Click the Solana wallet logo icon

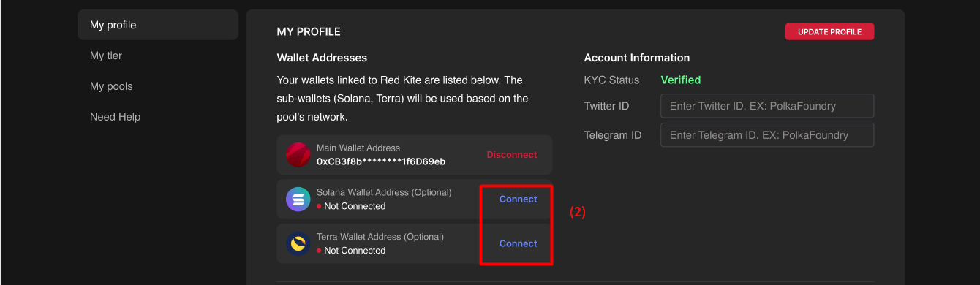click(x=298, y=199)
